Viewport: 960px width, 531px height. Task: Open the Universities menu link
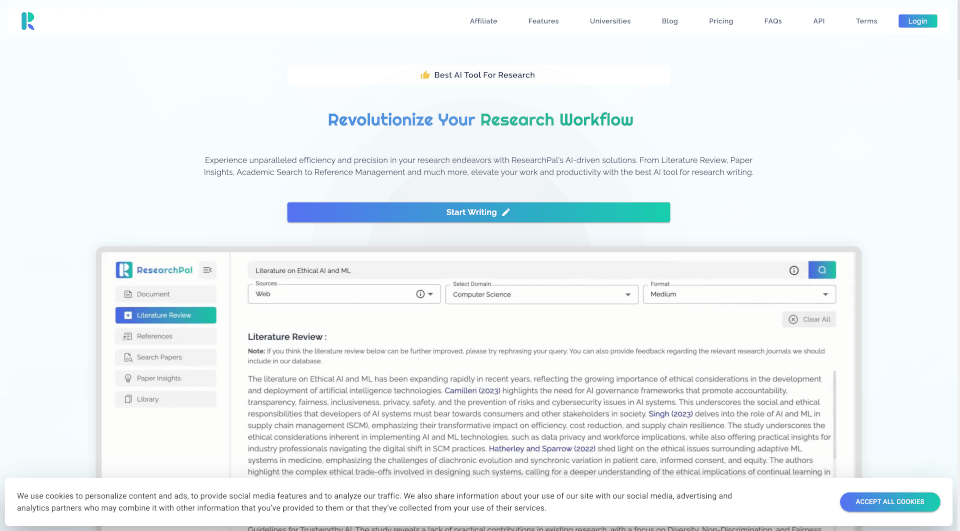pos(610,21)
